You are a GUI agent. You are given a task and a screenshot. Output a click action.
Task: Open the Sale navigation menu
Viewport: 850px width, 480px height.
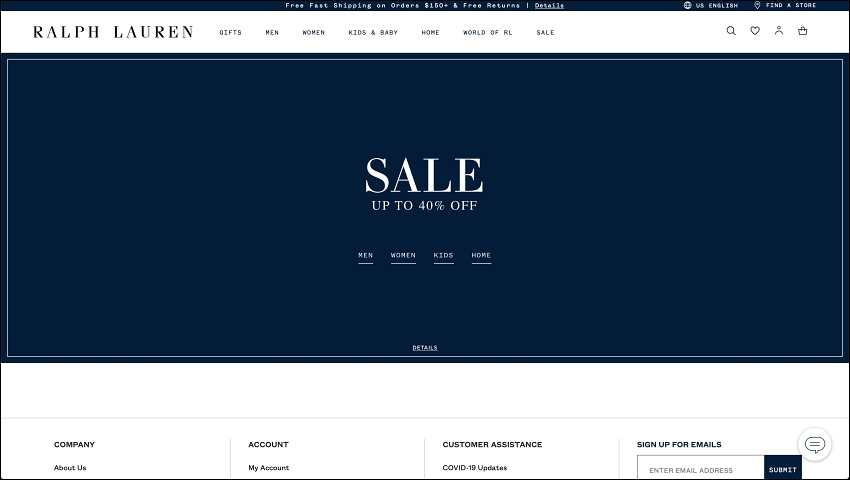pos(545,33)
